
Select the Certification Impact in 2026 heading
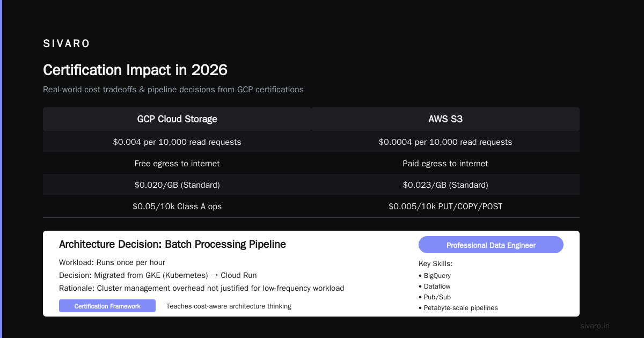point(135,70)
